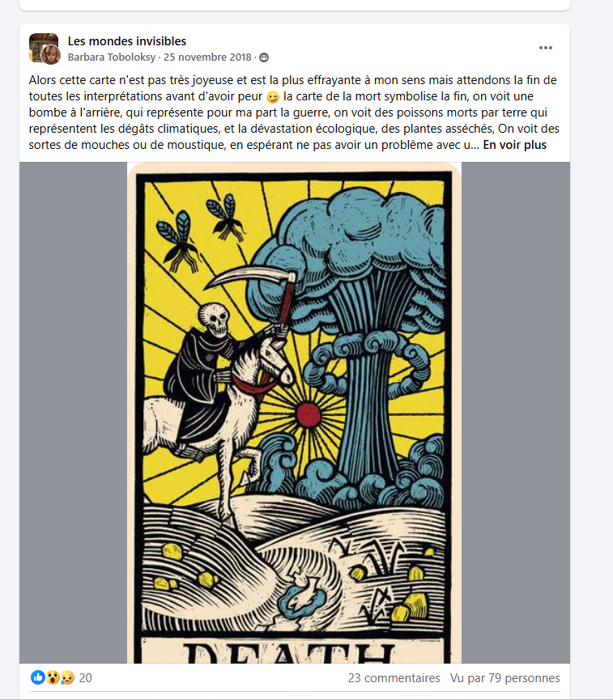Click the left gray image margin
The height and width of the screenshot is (700, 613).
tap(73, 413)
